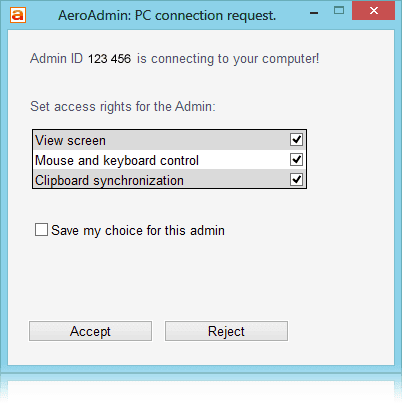This screenshot has height=403, width=402.
Task: Click 'is connecting to your computer!' message
Action: 228,59
